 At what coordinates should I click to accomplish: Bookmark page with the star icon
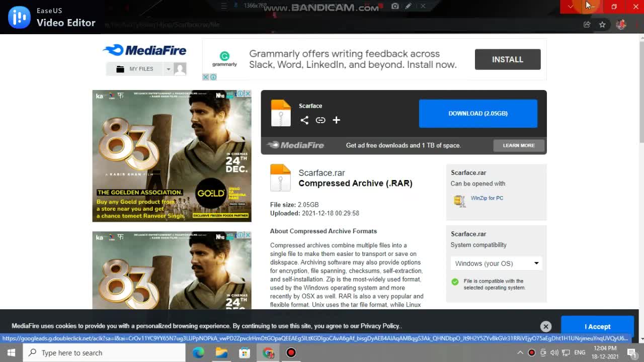602,24
